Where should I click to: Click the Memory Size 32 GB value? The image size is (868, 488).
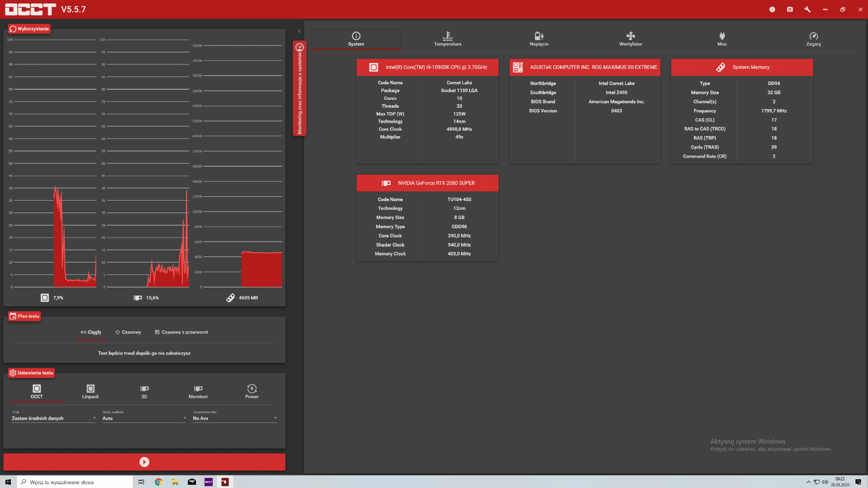pyautogui.click(x=774, y=93)
